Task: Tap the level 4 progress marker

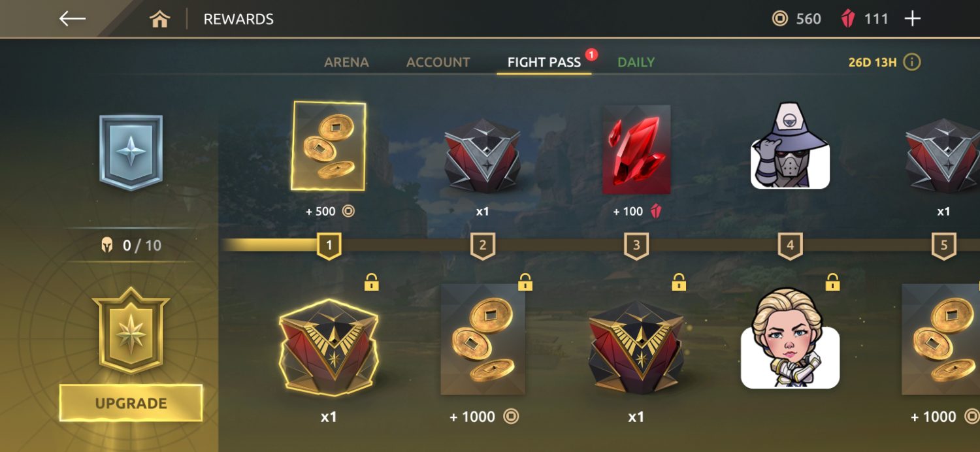Action: (x=790, y=246)
